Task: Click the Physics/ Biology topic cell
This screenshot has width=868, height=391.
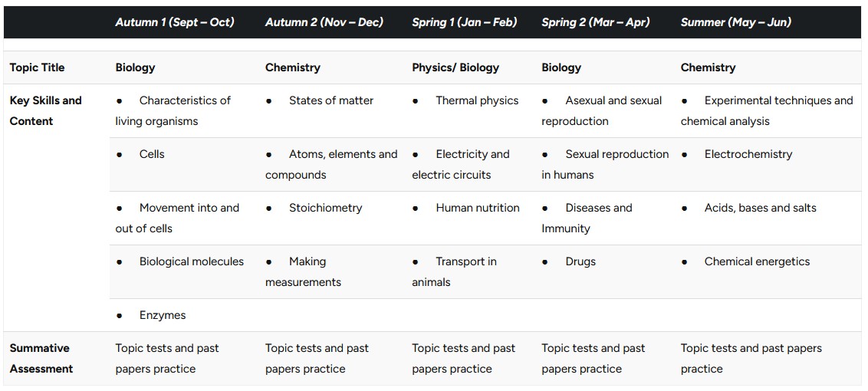Action: coord(455,67)
